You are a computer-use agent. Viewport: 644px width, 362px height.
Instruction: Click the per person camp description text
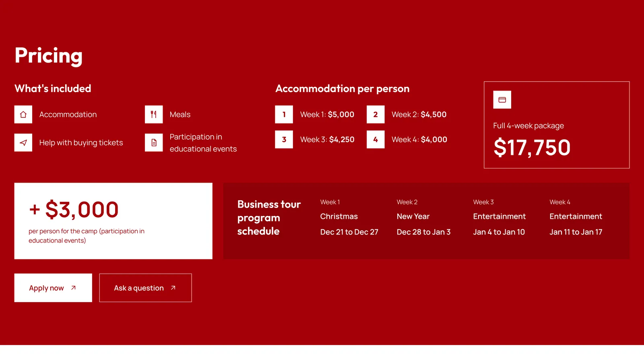pos(87,236)
